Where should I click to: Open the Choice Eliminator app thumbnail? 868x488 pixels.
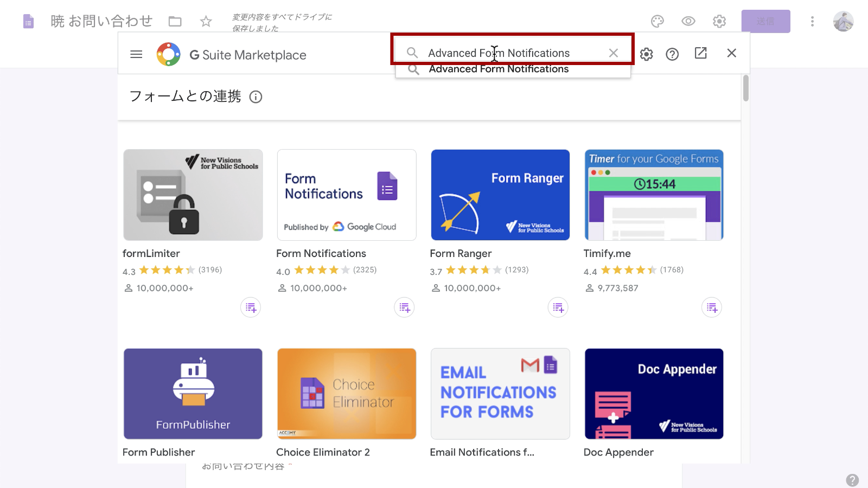(347, 394)
